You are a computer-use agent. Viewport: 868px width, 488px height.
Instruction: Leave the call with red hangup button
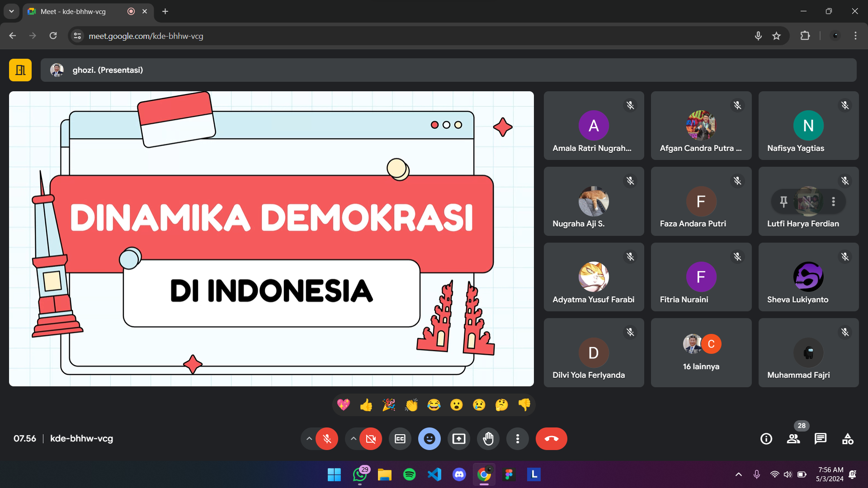tap(551, 439)
